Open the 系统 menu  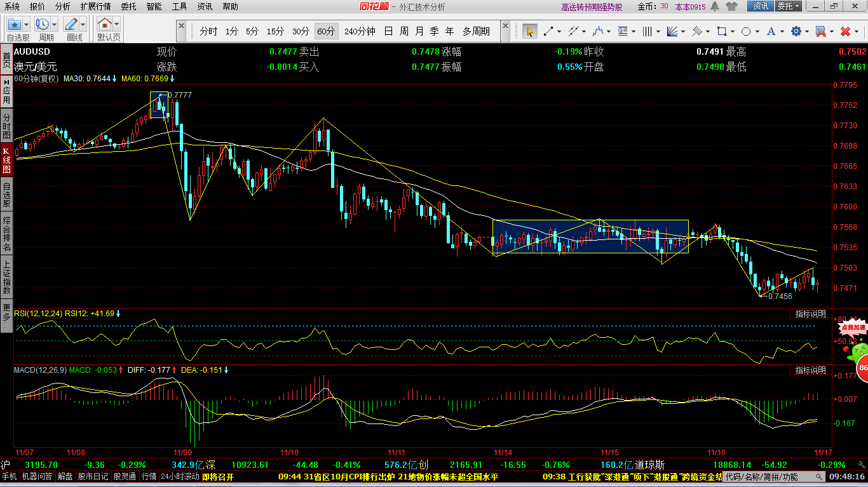click(12, 6)
